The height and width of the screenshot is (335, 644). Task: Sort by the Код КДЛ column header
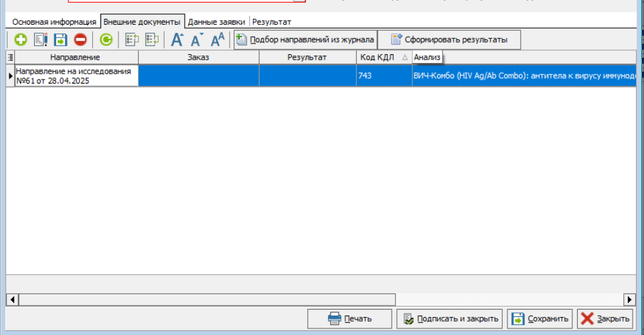pyautogui.click(x=383, y=58)
